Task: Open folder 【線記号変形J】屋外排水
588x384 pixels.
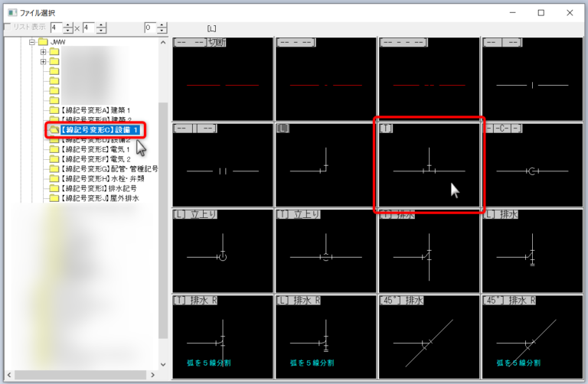Action: click(x=100, y=198)
